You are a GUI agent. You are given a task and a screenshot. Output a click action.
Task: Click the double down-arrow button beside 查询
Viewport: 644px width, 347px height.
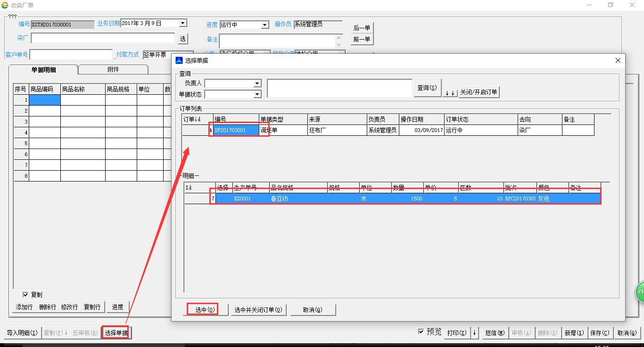tap(450, 92)
